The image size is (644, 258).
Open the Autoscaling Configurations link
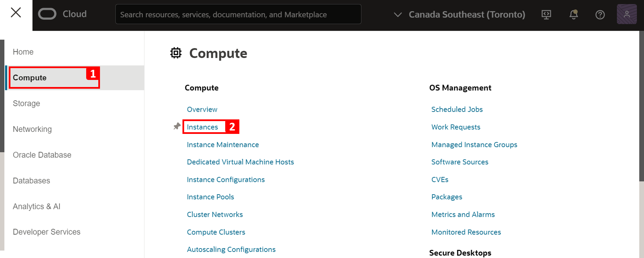(x=231, y=250)
